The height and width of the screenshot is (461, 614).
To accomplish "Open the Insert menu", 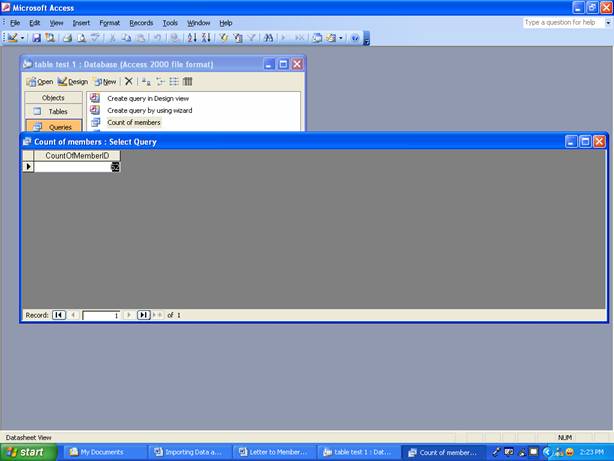I will tap(81, 23).
